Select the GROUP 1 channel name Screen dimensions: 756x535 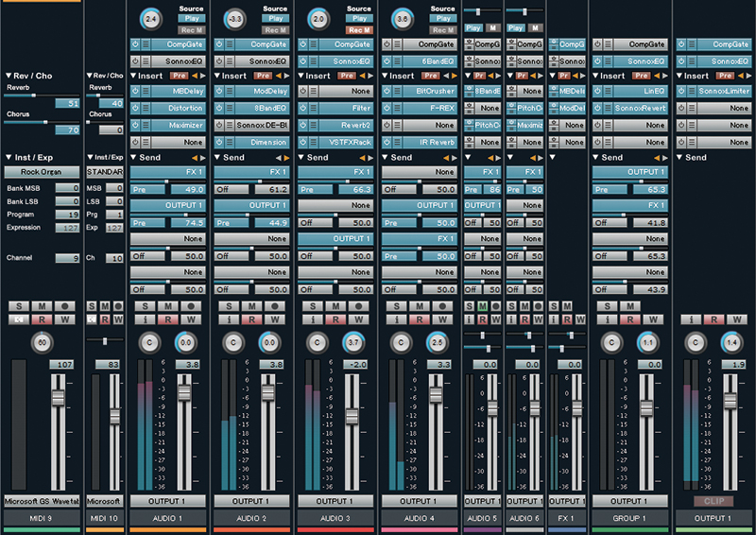coord(629,518)
